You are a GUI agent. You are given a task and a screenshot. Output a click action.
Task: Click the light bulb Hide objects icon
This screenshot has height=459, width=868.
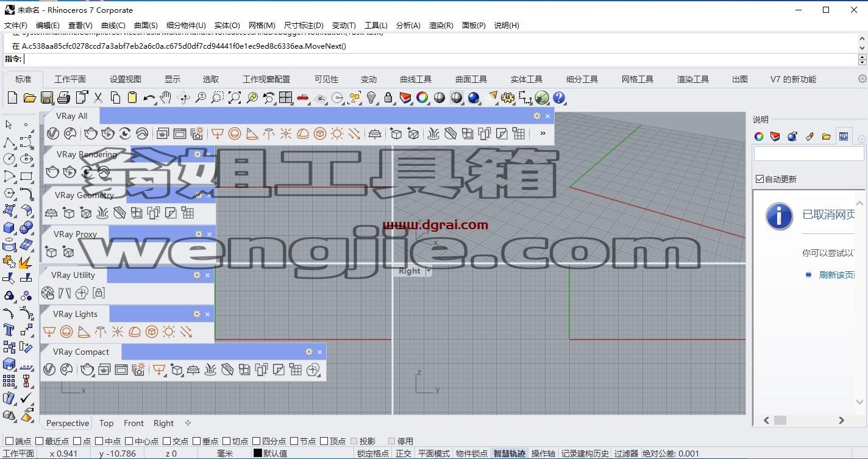click(371, 98)
